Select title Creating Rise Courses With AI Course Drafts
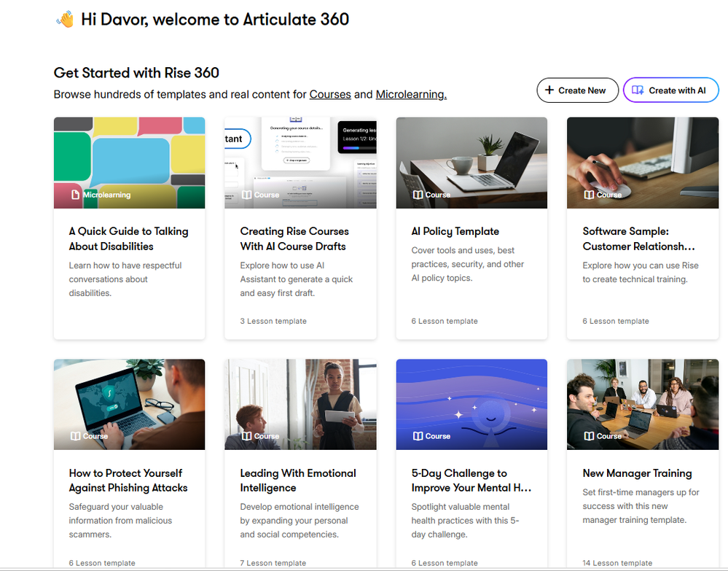Viewport: 728px width, 571px height. pyautogui.click(x=294, y=238)
